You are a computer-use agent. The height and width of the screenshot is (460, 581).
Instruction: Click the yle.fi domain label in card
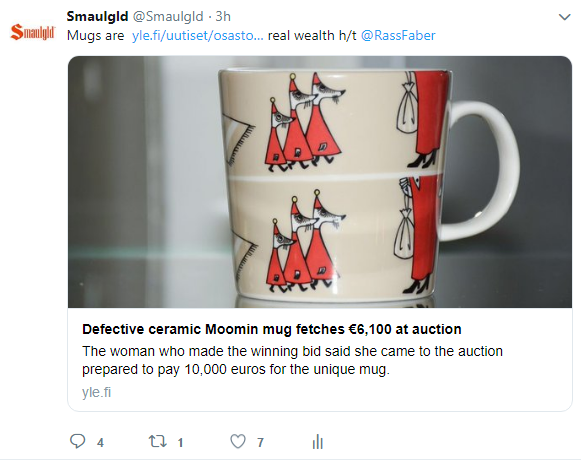click(x=96, y=392)
